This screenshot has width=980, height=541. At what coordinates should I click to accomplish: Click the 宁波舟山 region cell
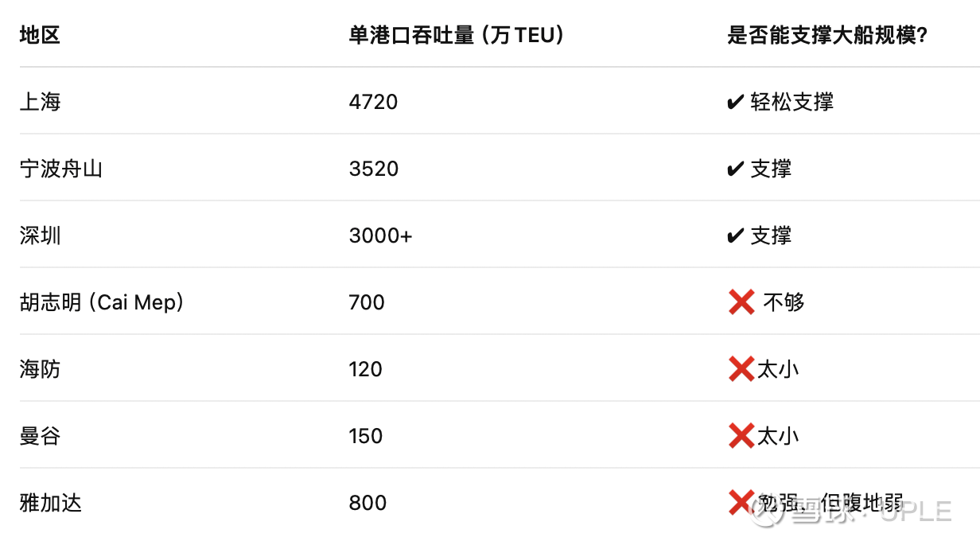click(60, 169)
